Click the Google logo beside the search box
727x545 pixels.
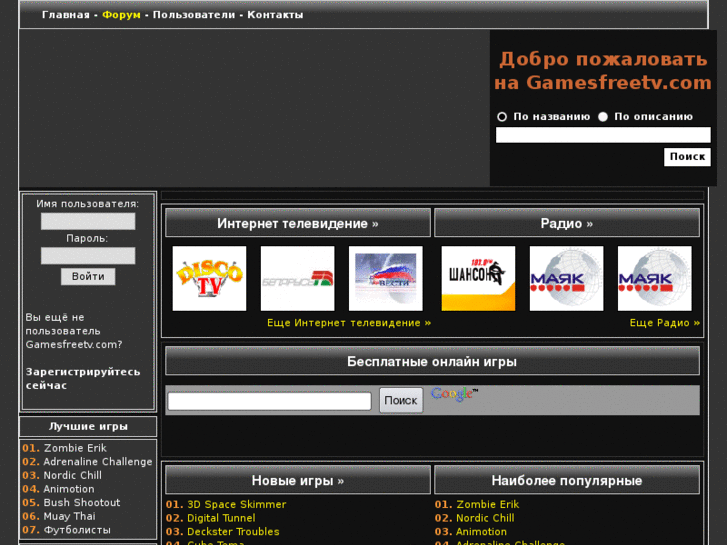coord(454,394)
